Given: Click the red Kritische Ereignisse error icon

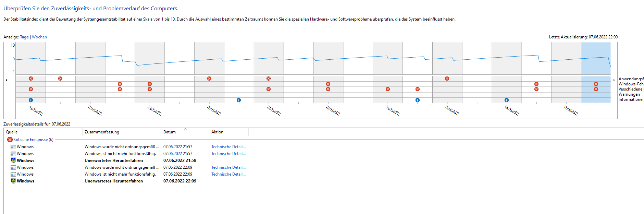Looking at the screenshot, I should [10, 140].
